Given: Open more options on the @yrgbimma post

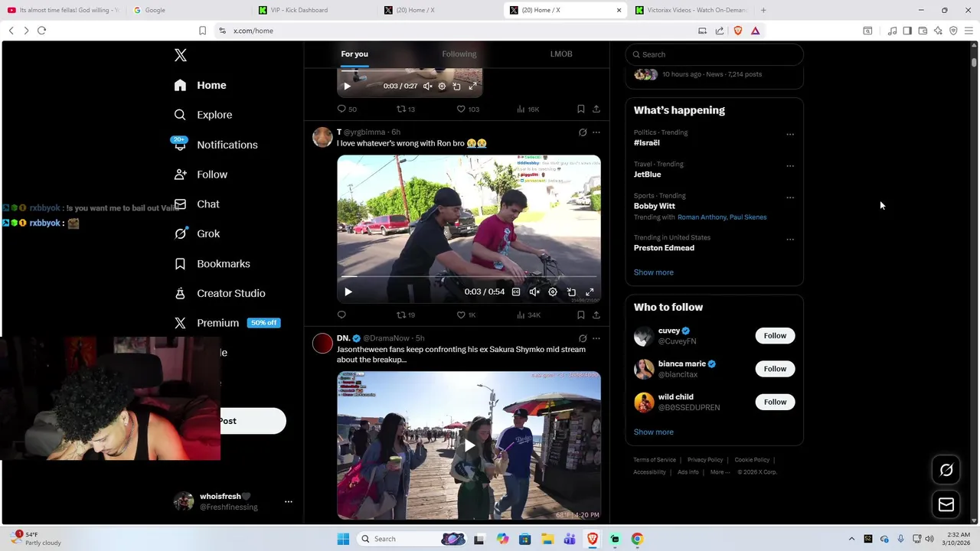Looking at the screenshot, I should coord(596,132).
